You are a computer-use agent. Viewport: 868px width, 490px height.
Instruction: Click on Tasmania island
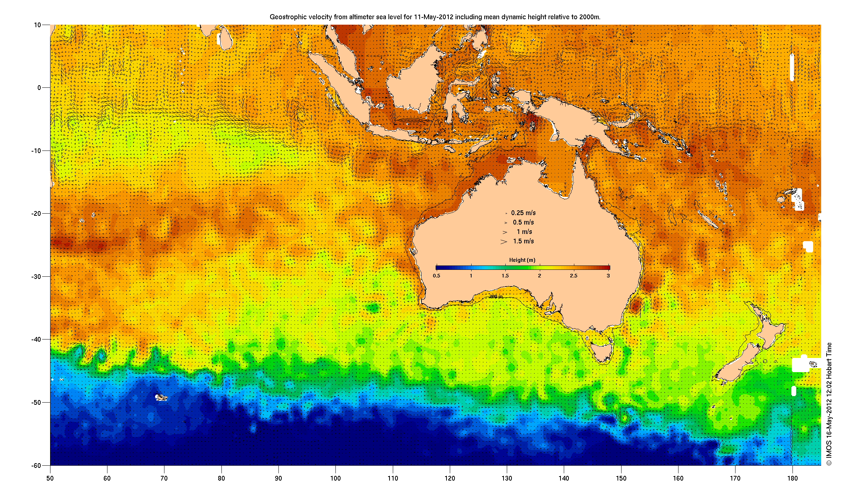[603, 353]
